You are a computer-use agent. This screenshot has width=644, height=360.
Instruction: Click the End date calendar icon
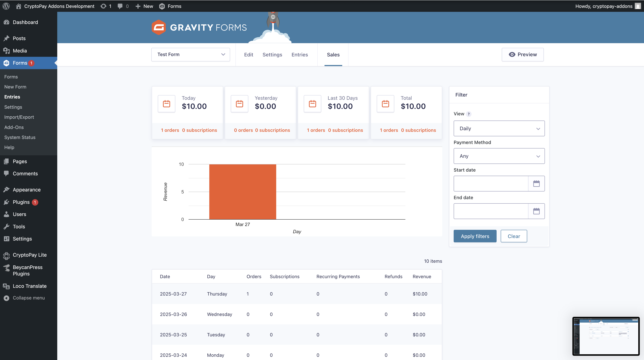[x=536, y=211]
